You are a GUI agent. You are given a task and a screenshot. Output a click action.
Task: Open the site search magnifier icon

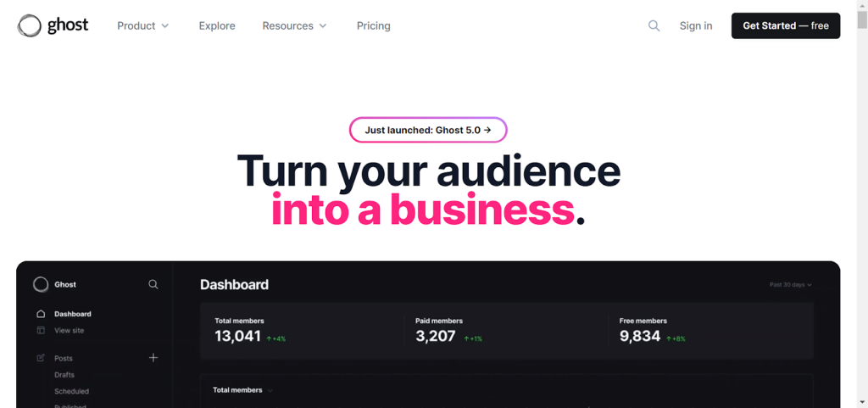pos(654,26)
